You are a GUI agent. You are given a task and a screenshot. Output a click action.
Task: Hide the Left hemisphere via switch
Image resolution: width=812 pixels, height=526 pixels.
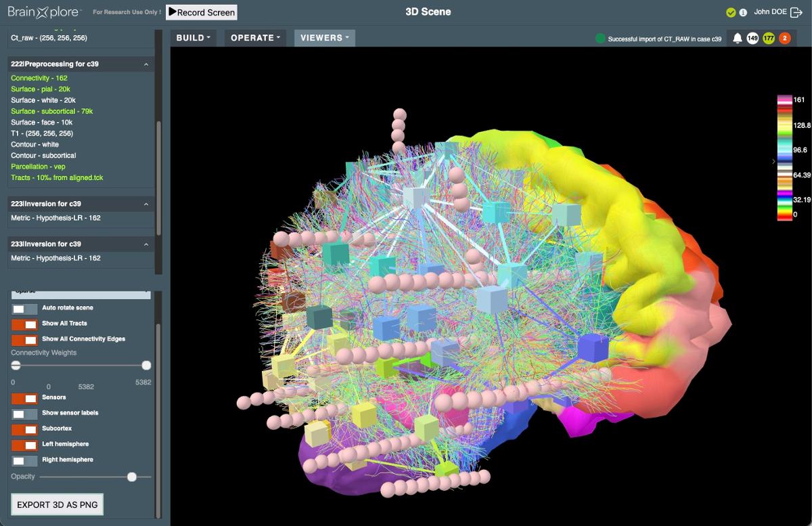(24, 445)
